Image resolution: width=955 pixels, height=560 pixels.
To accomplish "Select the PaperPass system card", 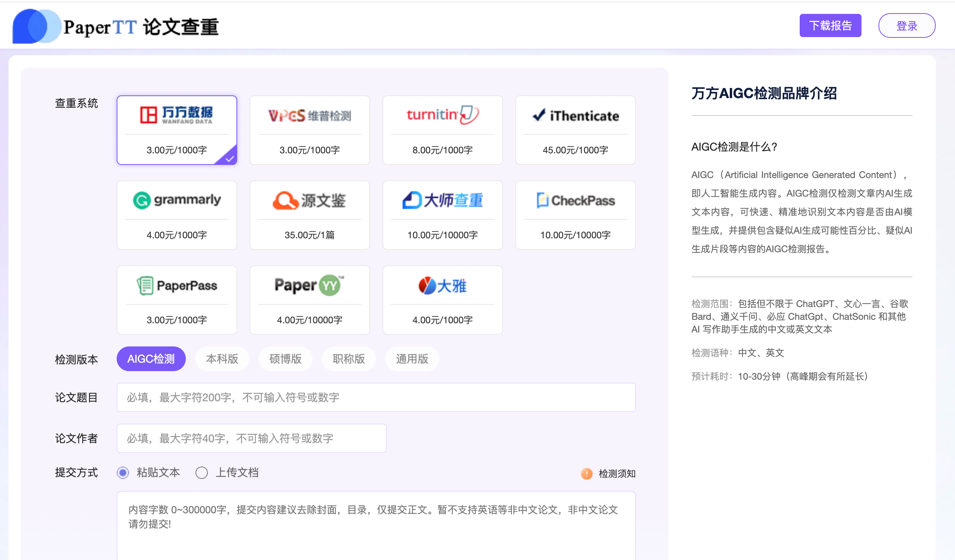I will tap(177, 300).
